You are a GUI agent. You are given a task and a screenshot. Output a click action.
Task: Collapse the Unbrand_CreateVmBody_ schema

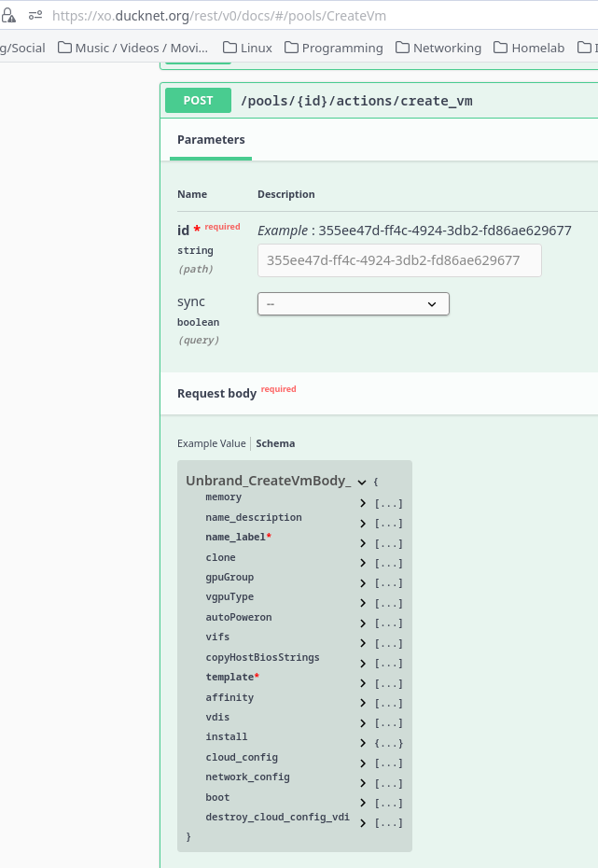pyautogui.click(x=362, y=483)
